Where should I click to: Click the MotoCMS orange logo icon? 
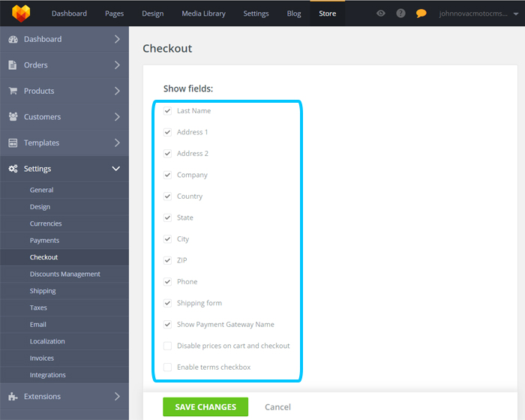pyautogui.click(x=21, y=13)
